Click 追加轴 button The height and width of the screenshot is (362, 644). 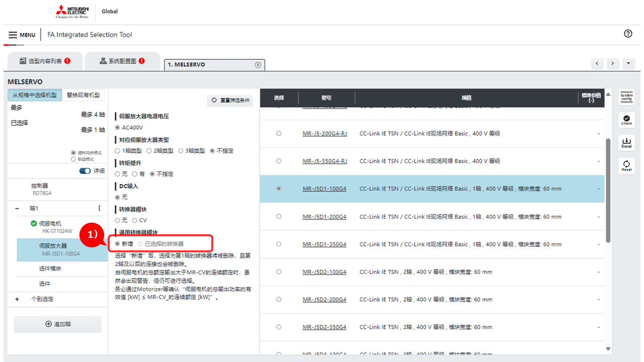tap(58, 324)
